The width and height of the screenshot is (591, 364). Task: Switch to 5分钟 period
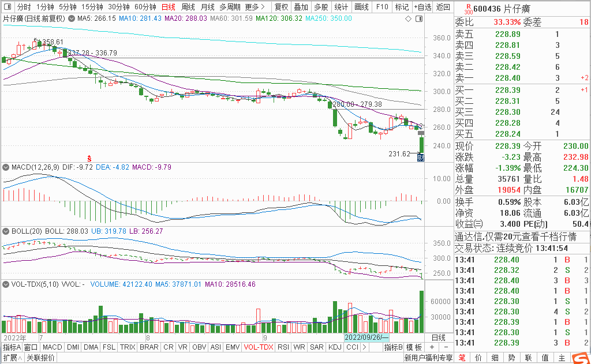(68, 7)
